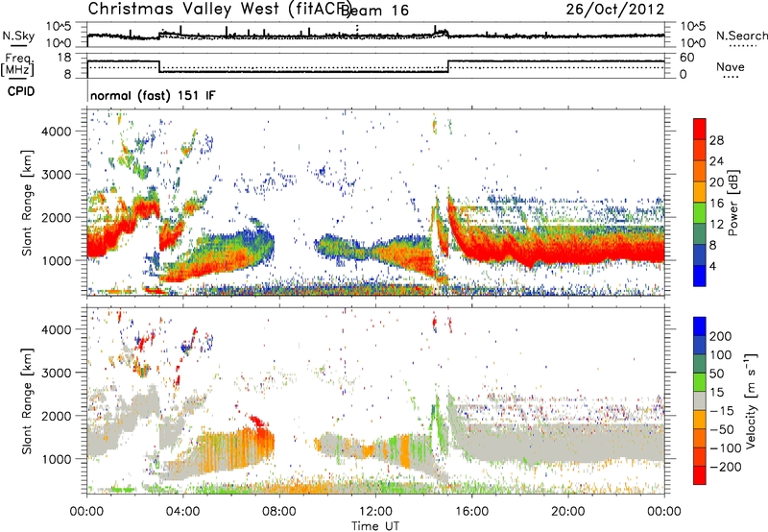This screenshot has height=532, width=768.
Task: Click the "Time UT" axis title
Action: [x=375, y=525]
